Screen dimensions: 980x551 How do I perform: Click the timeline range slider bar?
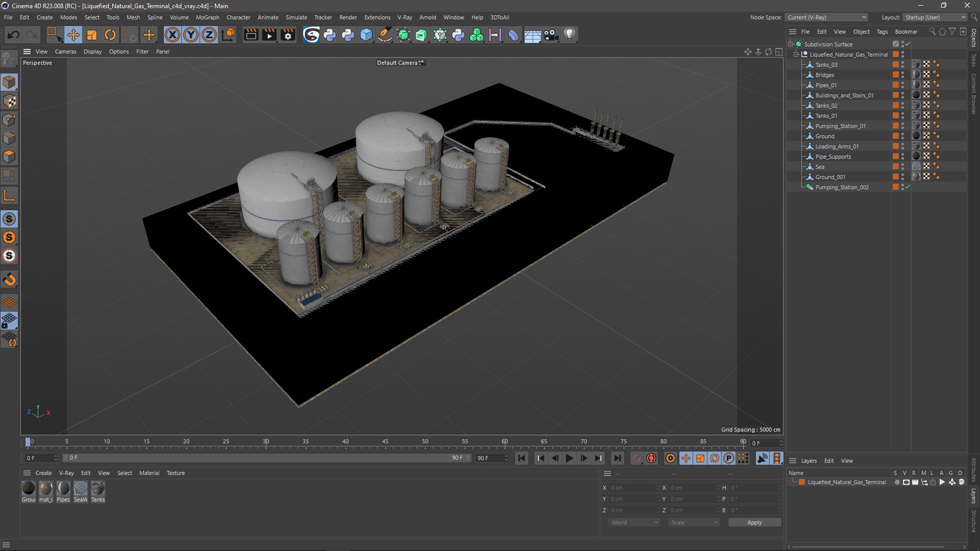coord(266,458)
